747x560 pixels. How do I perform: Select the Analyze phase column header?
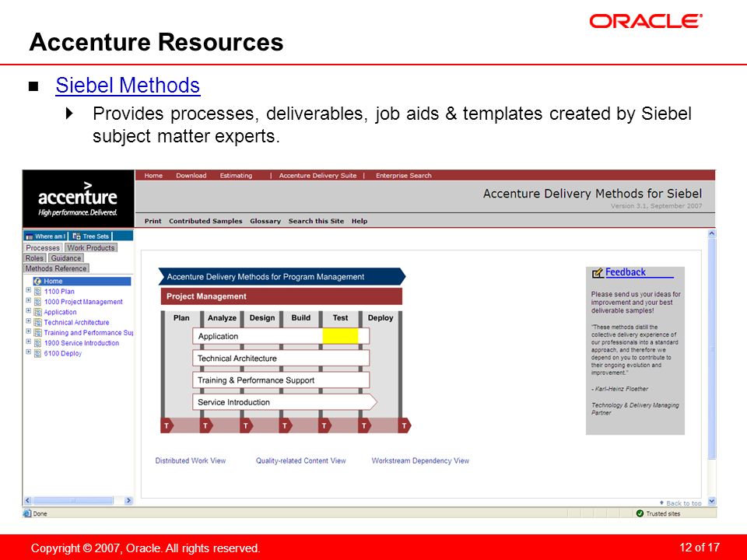[x=222, y=317]
